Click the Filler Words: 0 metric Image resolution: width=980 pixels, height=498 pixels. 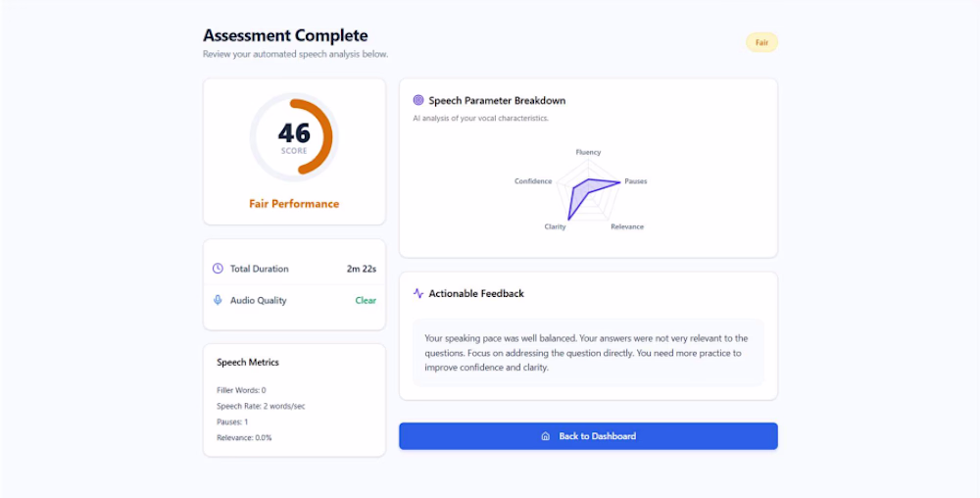[x=241, y=390]
